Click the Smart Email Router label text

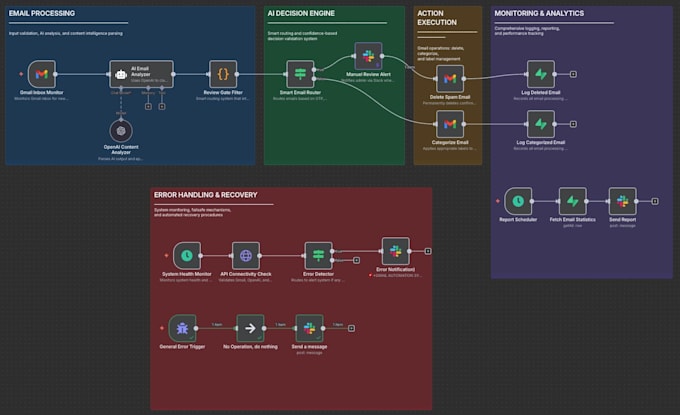click(x=300, y=92)
